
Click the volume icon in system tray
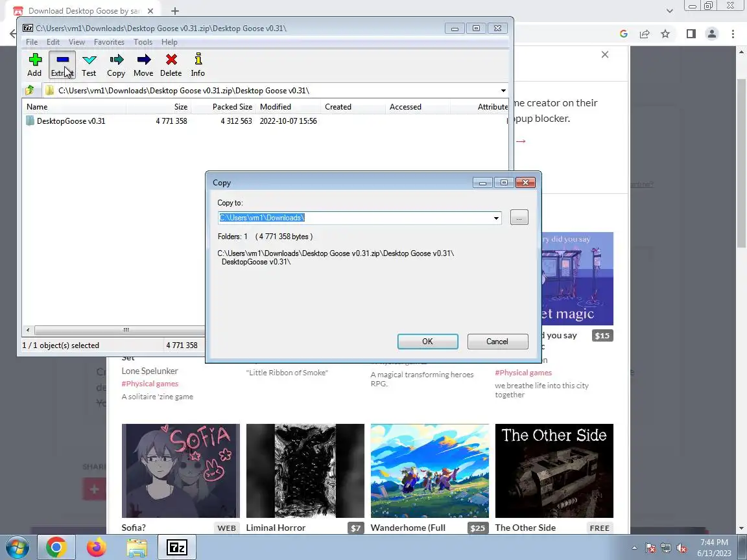click(x=682, y=548)
